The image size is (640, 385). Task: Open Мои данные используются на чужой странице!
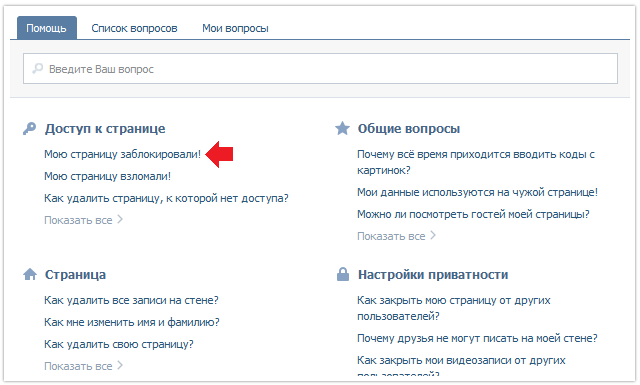click(x=477, y=192)
